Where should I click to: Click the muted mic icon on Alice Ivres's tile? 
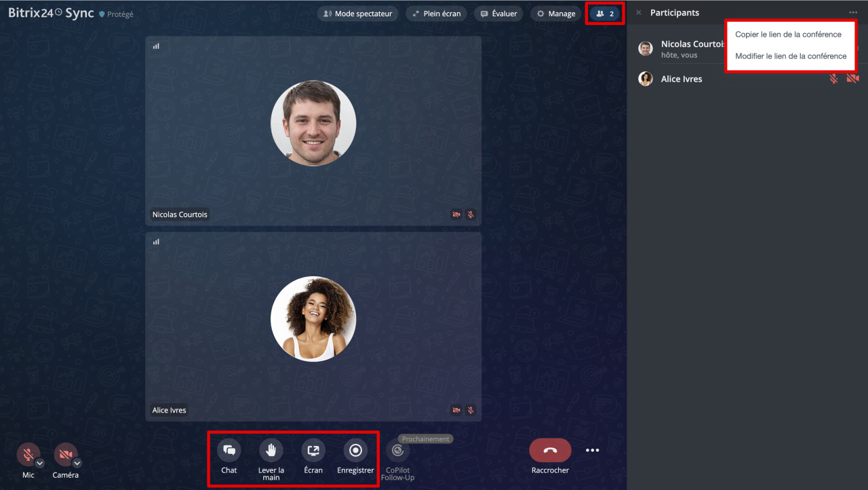pyautogui.click(x=471, y=410)
